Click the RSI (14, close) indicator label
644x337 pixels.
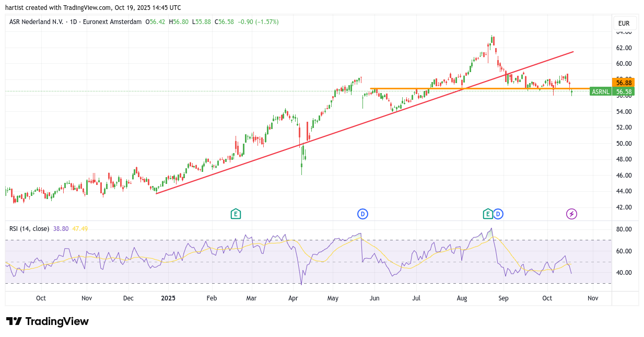tap(29, 229)
